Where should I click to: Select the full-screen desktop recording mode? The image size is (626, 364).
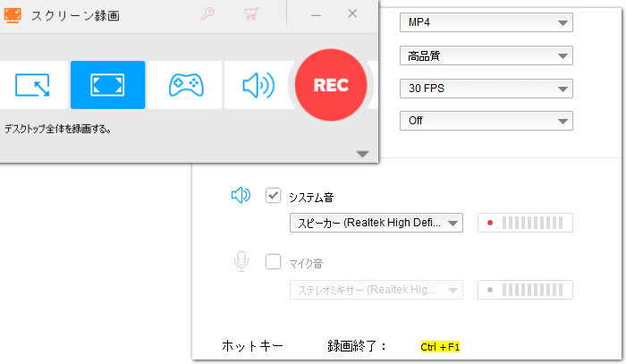107,85
